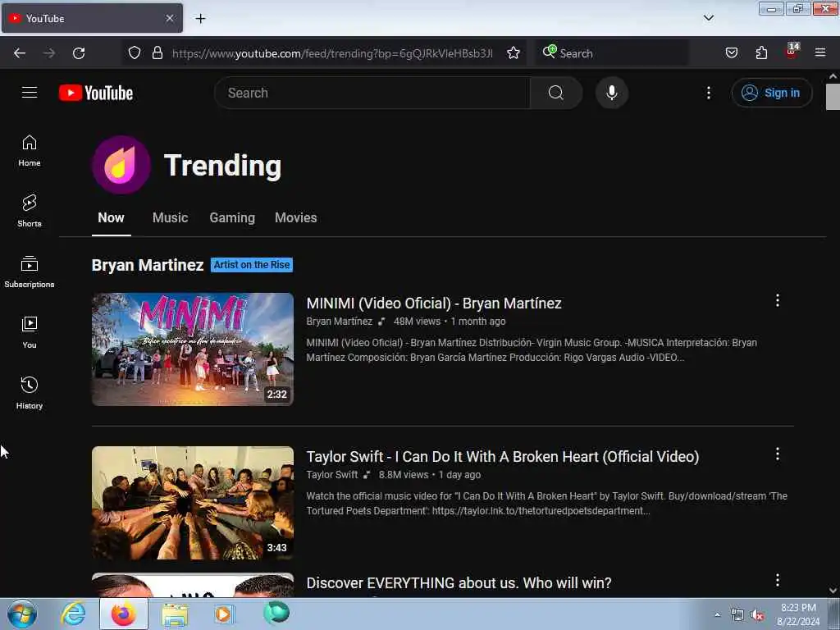
Task: Open Firefox extensions puzzle icon
Action: 761,52
